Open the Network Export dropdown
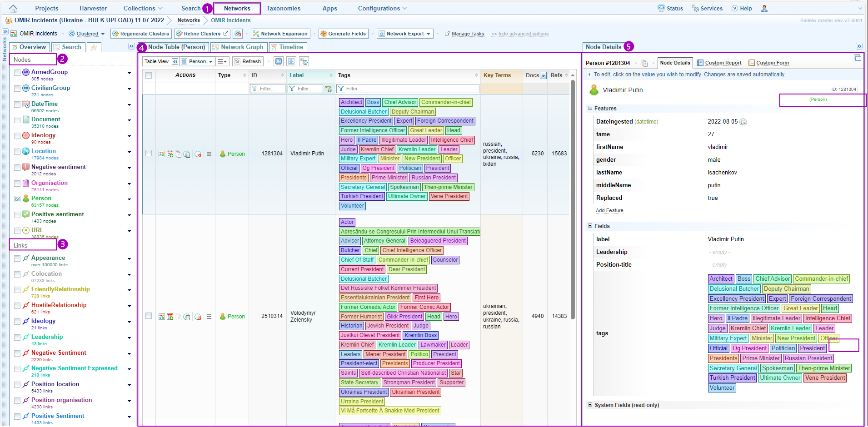868x427 pixels. click(404, 34)
